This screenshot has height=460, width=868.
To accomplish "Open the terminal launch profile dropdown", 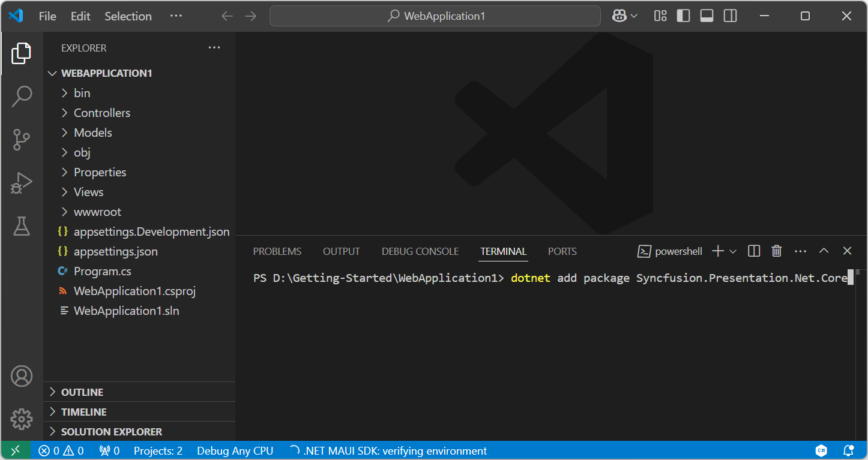I will (733, 251).
